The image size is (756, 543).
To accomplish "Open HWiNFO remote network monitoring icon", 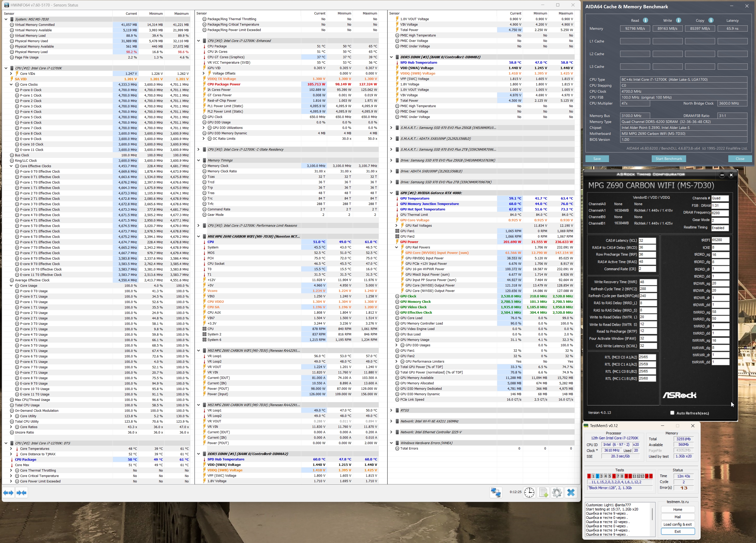I will (x=496, y=492).
